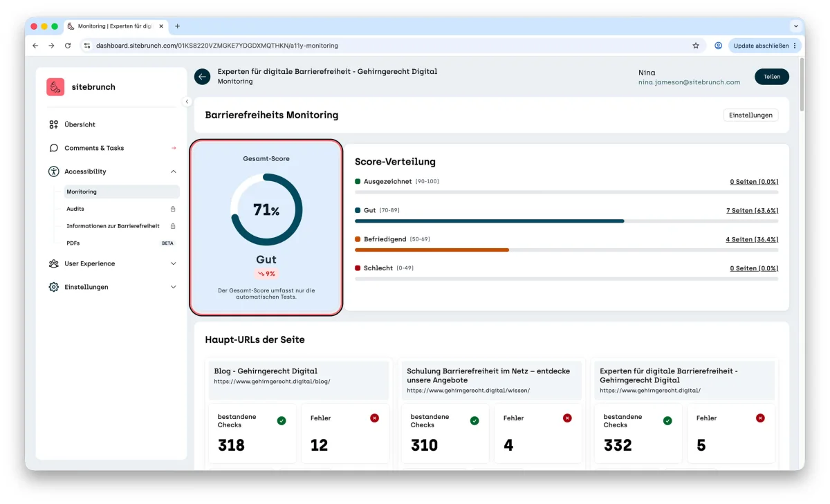This screenshot has width=830, height=504.
Task: Click the URL https://www.gehirngerecht.digital/wissen/
Action: point(468,391)
